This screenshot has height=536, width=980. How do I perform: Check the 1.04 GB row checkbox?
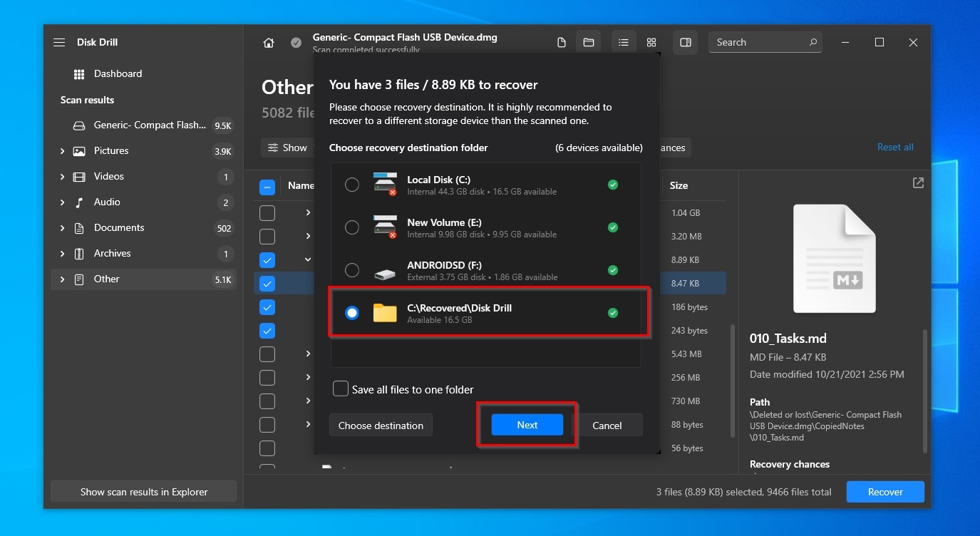pos(267,212)
